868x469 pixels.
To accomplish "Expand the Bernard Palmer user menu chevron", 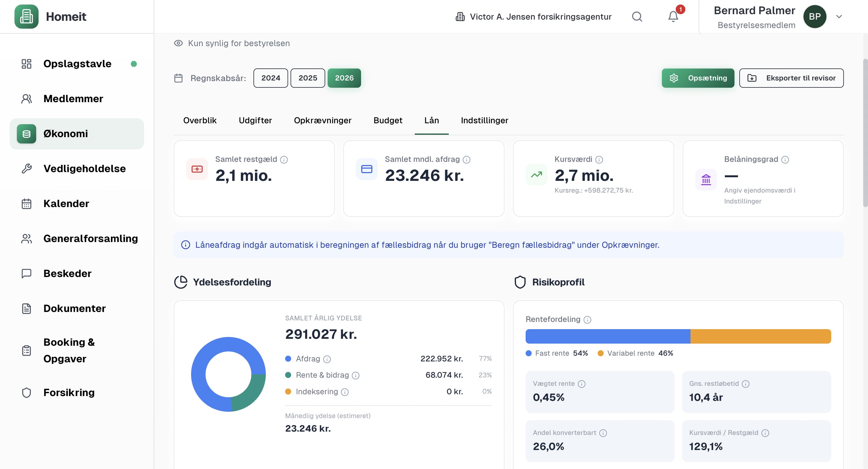I will pos(839,17).
